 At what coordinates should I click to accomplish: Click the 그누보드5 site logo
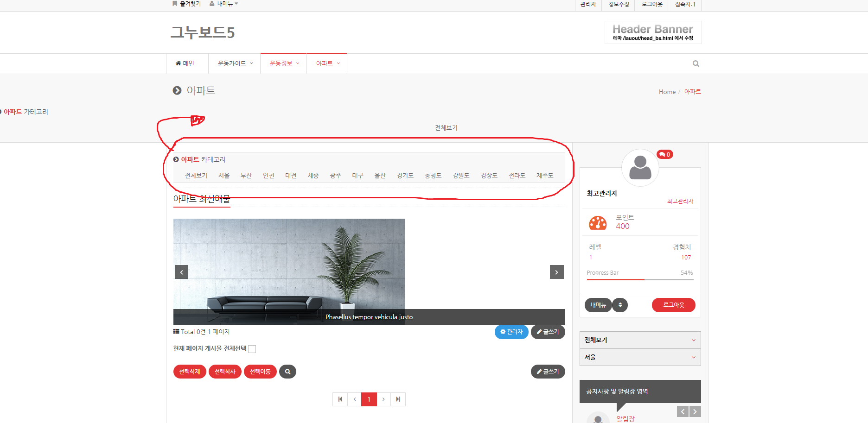[203, 32]
